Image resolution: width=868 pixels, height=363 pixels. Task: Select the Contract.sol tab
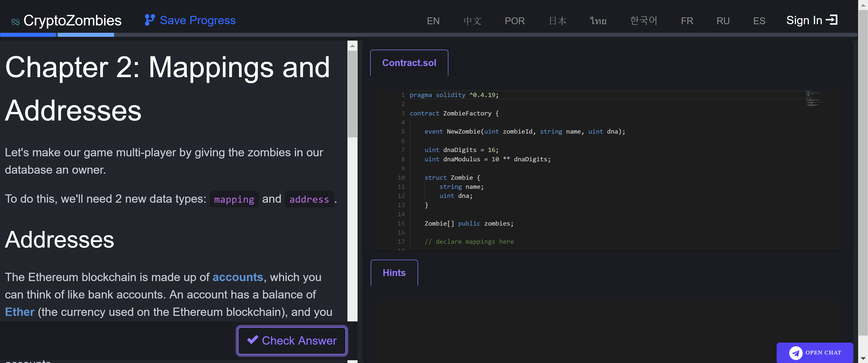pyautogui.click(x=409, y=63)
